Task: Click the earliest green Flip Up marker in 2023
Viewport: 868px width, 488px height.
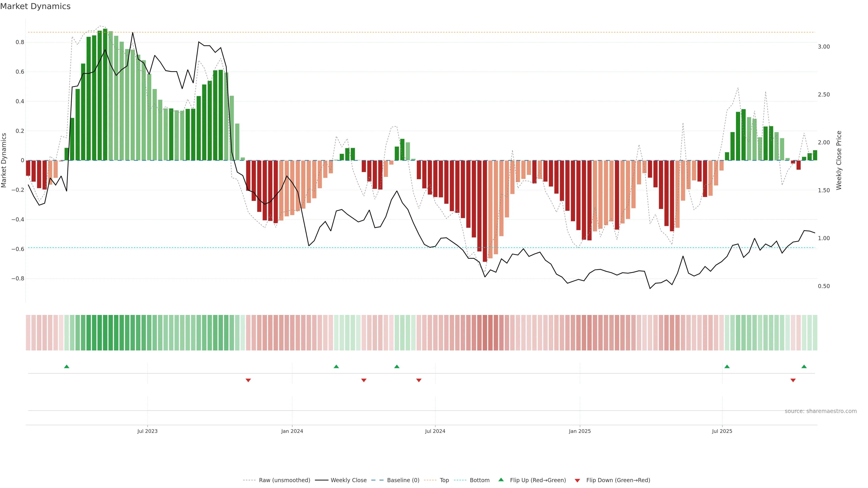Action: tap(67, 366)
